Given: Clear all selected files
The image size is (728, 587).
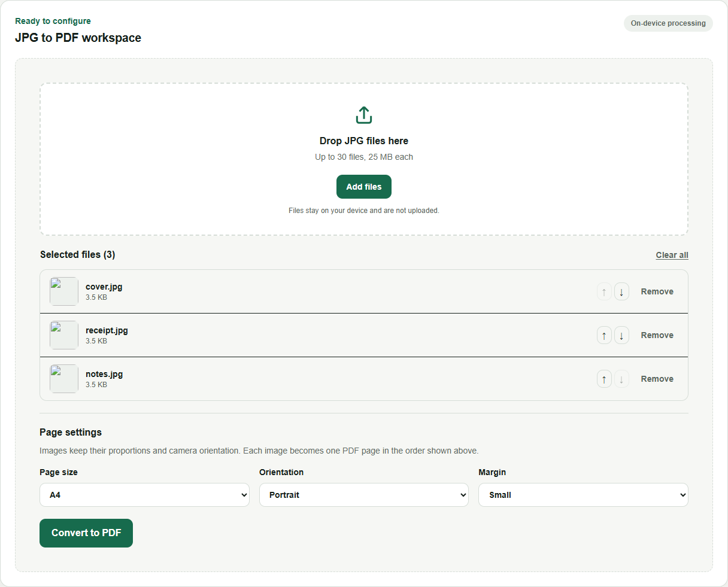Looking at the screenshot, I should click(x=672, y=255).
